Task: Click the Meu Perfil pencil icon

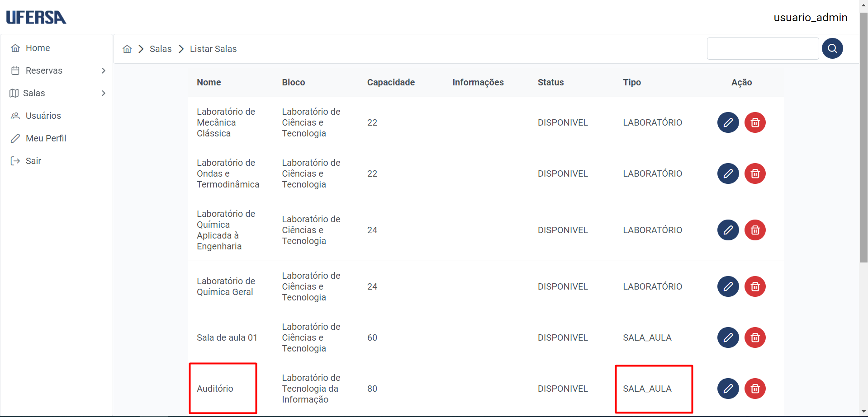Action: point(15,138)
